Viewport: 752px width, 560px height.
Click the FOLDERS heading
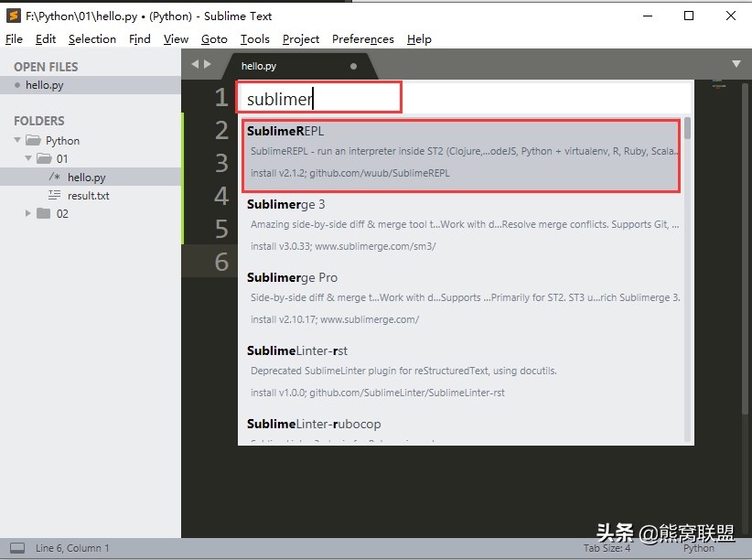[38, 121]
